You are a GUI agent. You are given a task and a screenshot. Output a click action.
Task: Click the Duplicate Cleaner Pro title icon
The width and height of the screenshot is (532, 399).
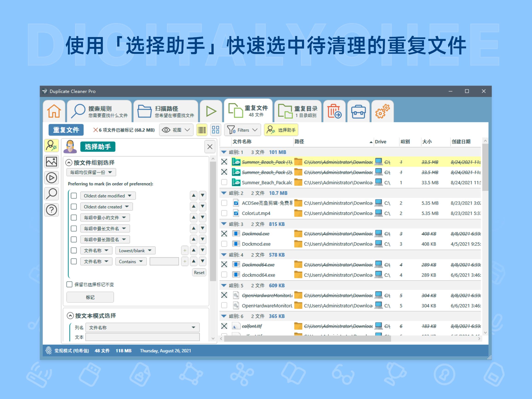[x=45, y=91]
